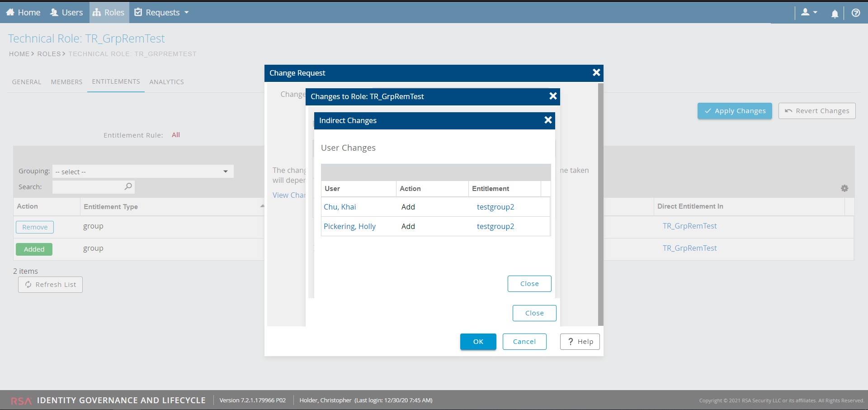Screen dimensions: 868x410
Task: Switch to the Members tab
Action: pos(66,82)
